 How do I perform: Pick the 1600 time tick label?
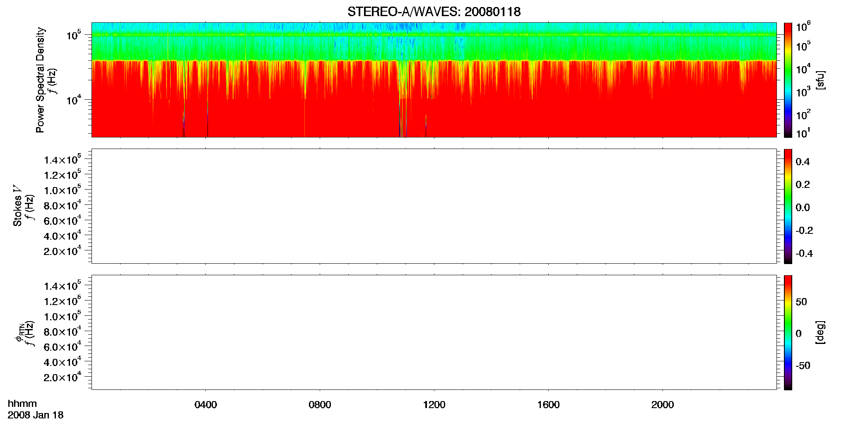tap(548, 405)
